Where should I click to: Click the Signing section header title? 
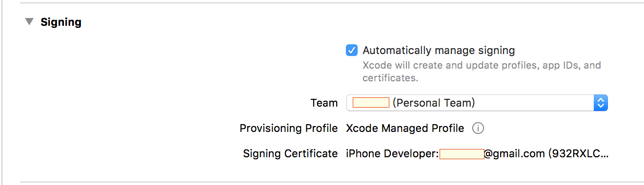pos(61,22)
